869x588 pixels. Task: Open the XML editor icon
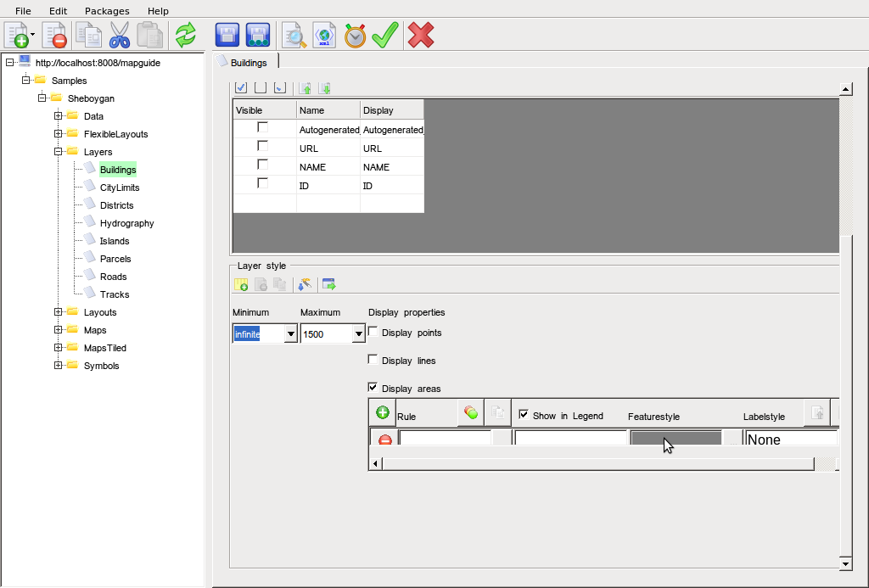point(324,35)
